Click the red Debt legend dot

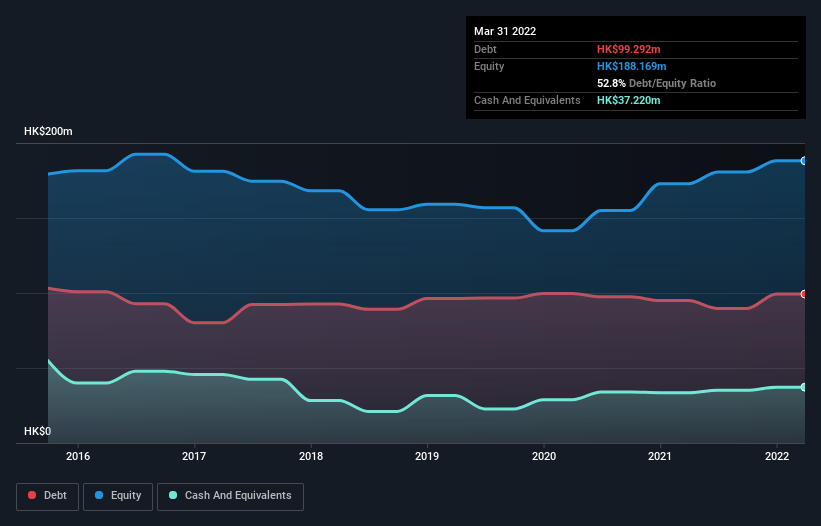point(32,495)
